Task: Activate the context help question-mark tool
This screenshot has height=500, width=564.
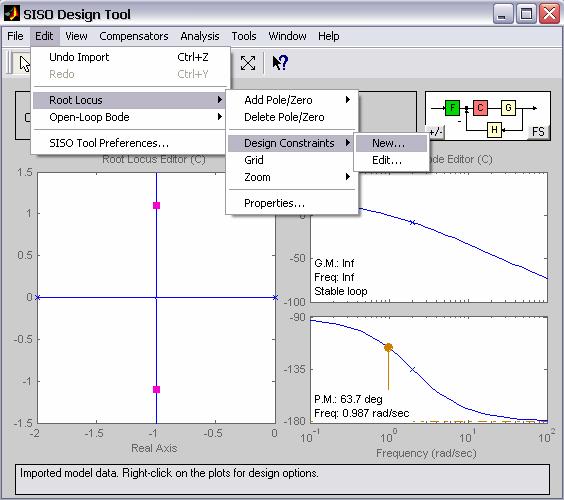Action: pyautogui.click(x=280, y=63)
